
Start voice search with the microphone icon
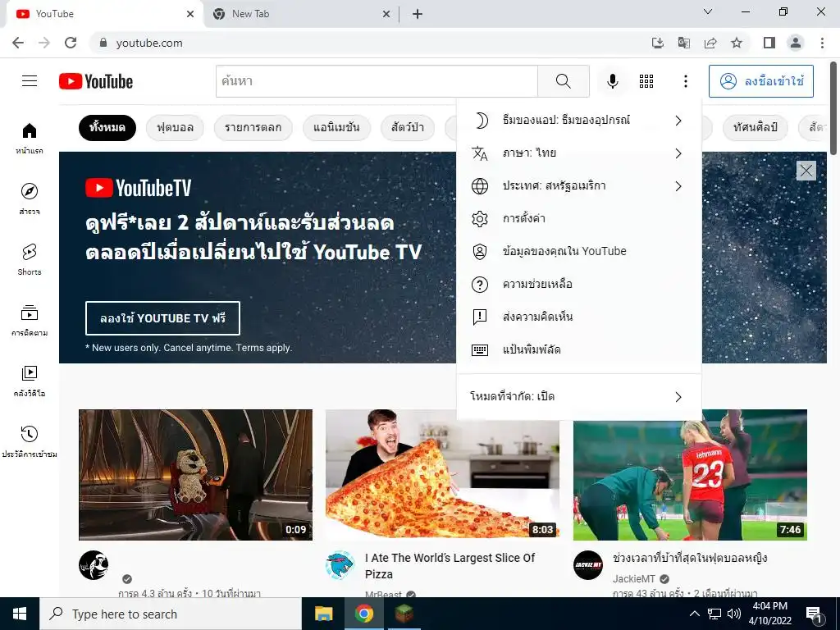[612, 81]
